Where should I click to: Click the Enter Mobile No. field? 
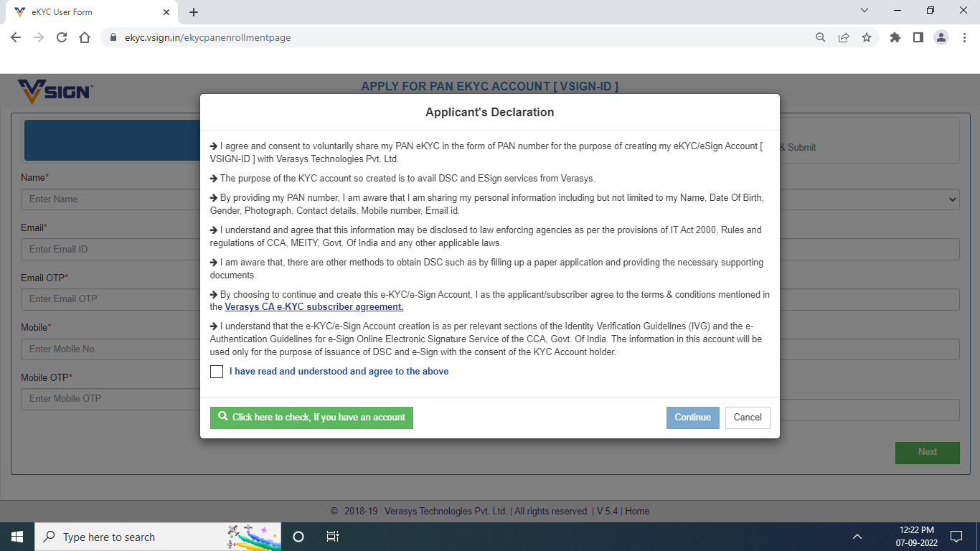(110, 349)
